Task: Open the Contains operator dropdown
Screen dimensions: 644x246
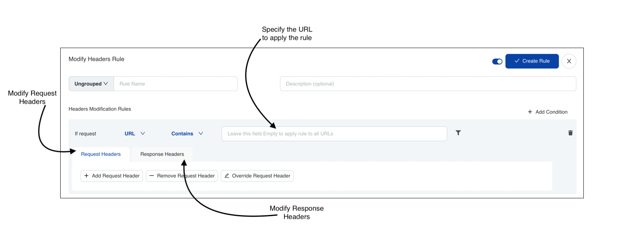Action: 187,134
